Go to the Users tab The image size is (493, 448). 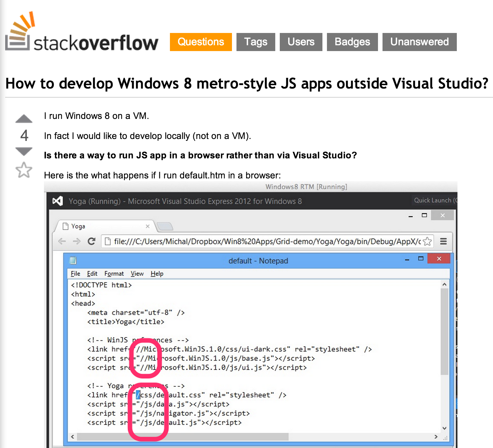[301, 42]
